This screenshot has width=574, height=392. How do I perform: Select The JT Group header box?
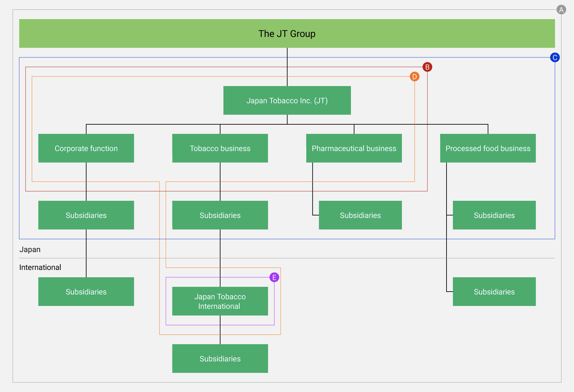(287, 33)
